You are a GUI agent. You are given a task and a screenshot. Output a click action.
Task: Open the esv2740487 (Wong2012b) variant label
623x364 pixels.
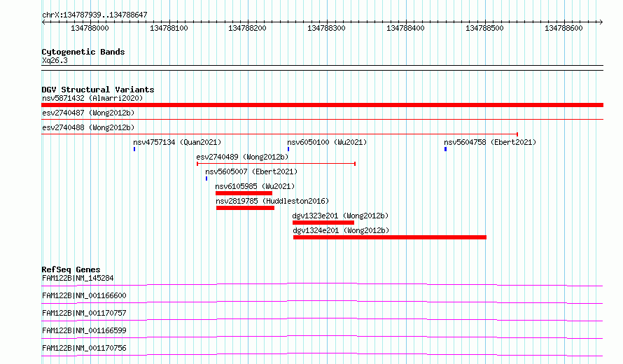coord(88,113)
